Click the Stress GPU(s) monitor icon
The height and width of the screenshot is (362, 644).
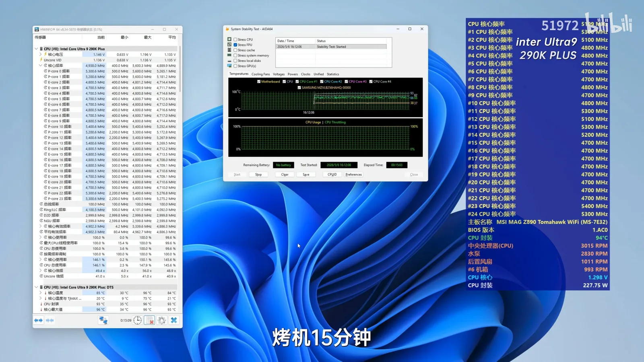229,66
